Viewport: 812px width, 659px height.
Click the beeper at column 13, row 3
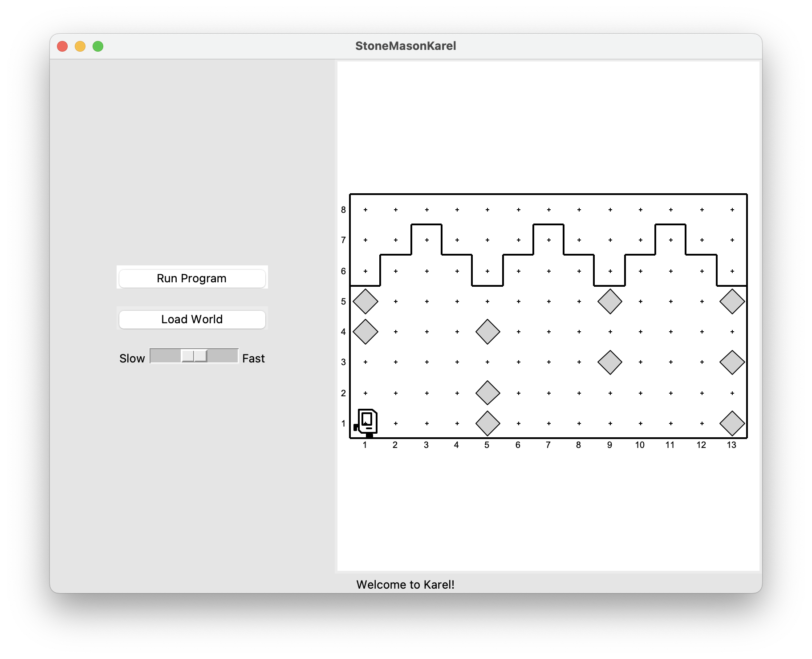732,362
